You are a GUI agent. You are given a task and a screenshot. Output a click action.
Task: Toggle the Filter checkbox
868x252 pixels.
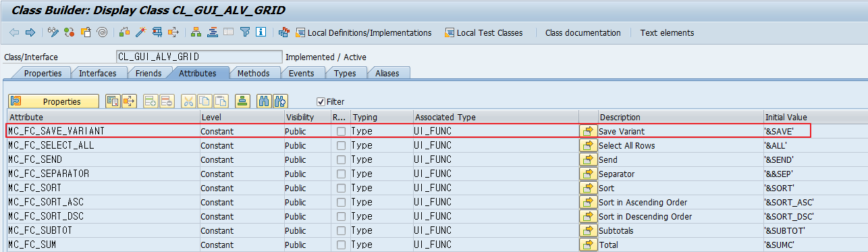(321, 102)
